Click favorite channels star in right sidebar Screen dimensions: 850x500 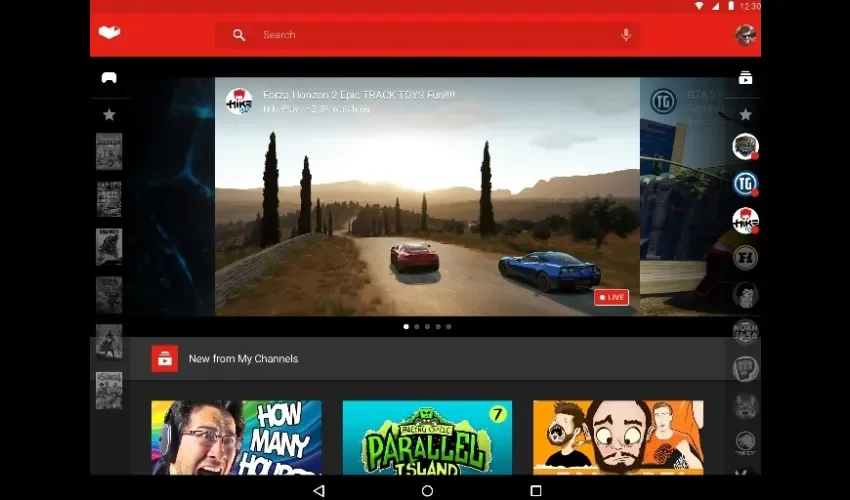click(x=745, y=115)
